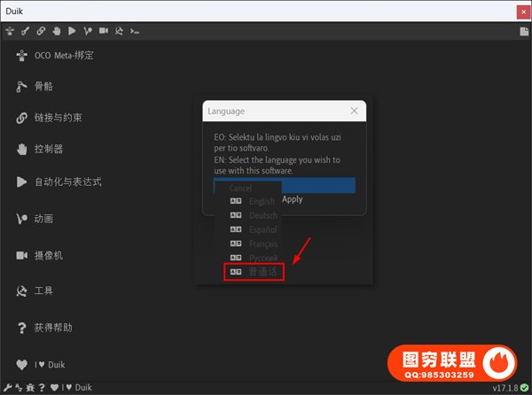Open 自动化与表达式 section in the list
The height and width of the screenshot is (395, 532).
point(67,182)
